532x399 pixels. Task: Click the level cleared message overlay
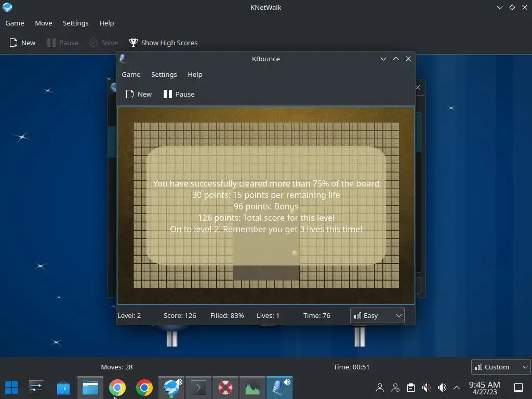(266, 206)
